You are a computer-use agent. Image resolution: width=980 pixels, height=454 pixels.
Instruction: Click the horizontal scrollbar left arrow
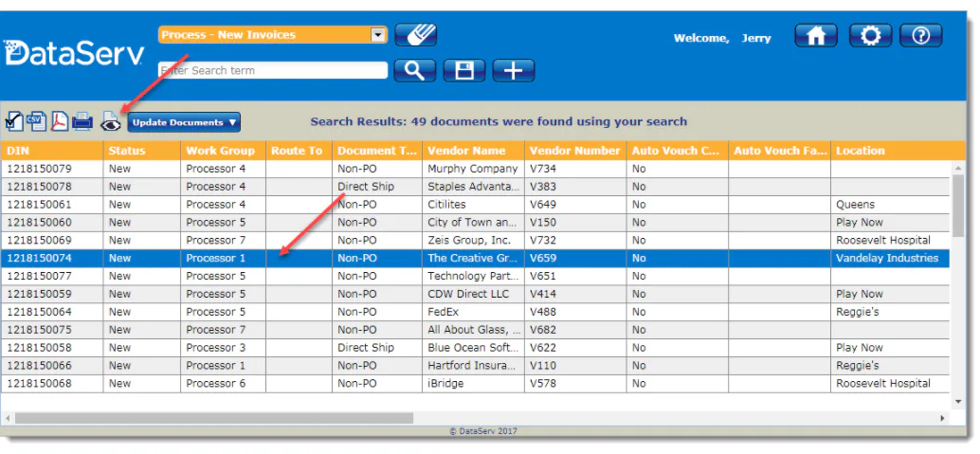8,418
